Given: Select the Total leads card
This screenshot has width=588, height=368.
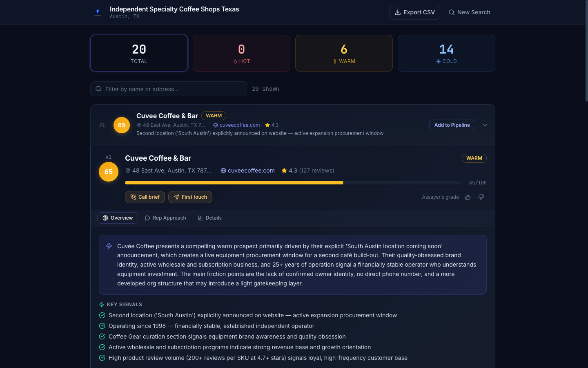Looking at the screenshot, I should [x=139, y=53].
